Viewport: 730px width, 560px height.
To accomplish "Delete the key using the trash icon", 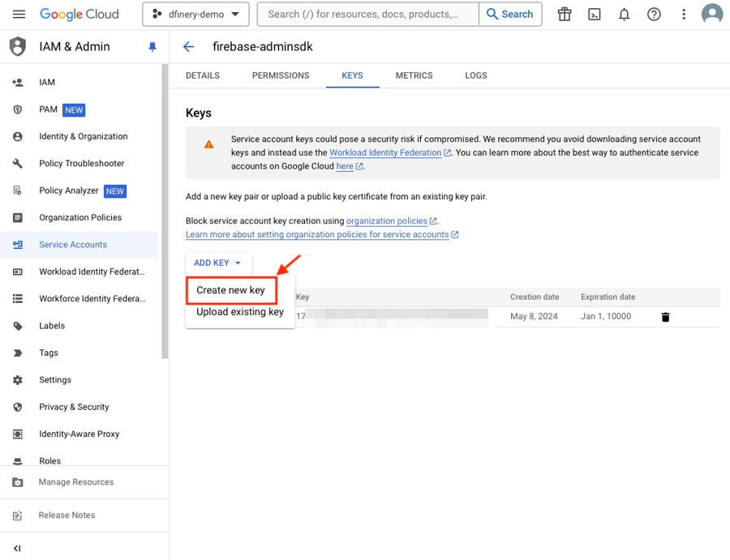I will (x=665, y=317).
